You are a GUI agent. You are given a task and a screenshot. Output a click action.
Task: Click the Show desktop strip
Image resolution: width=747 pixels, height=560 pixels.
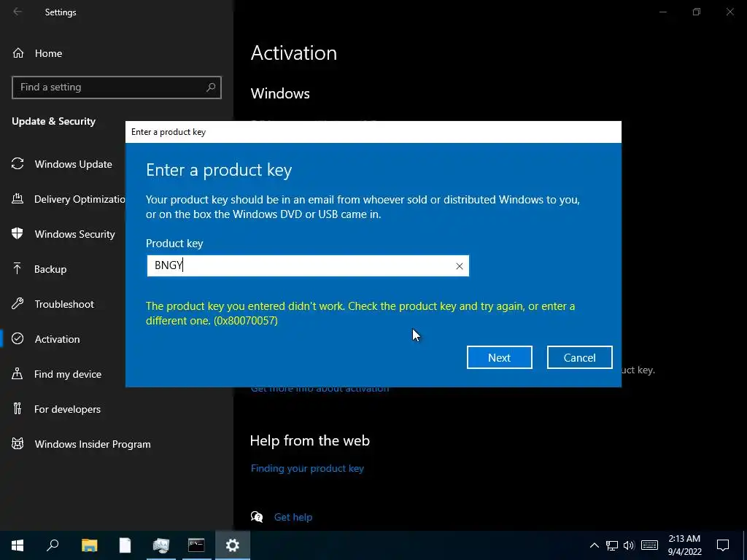745,545
